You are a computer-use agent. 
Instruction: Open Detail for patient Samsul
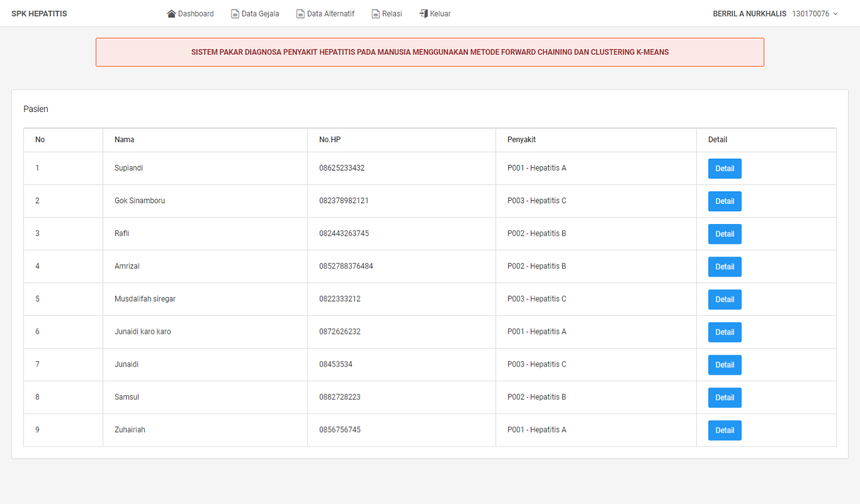tap(725, 398)
